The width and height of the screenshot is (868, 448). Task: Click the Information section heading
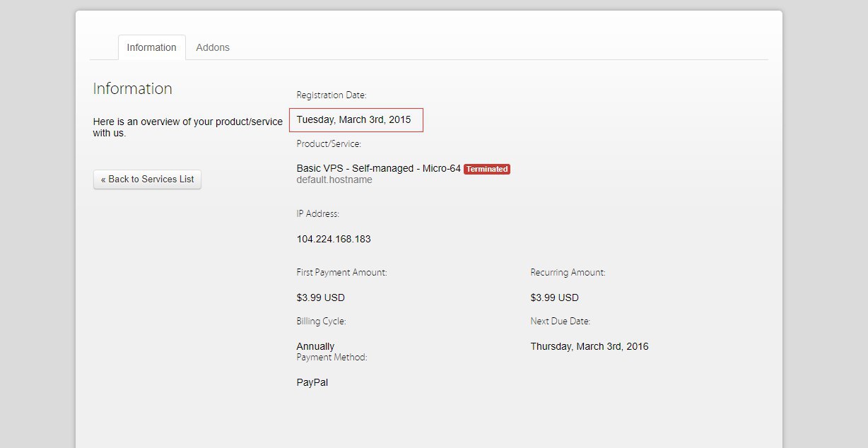[132, 88]
